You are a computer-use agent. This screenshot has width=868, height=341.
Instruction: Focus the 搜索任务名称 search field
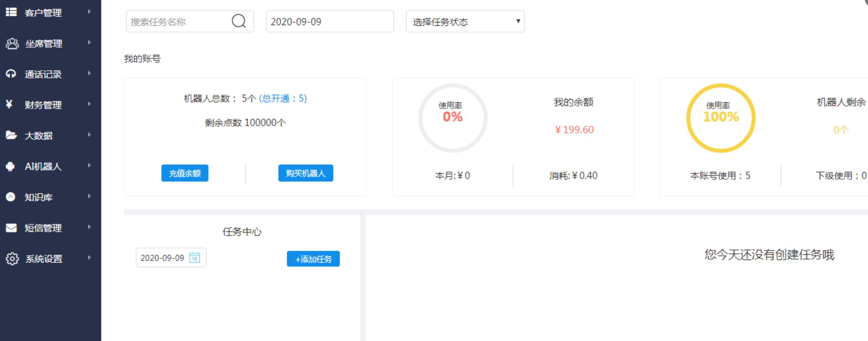(177, 22)
